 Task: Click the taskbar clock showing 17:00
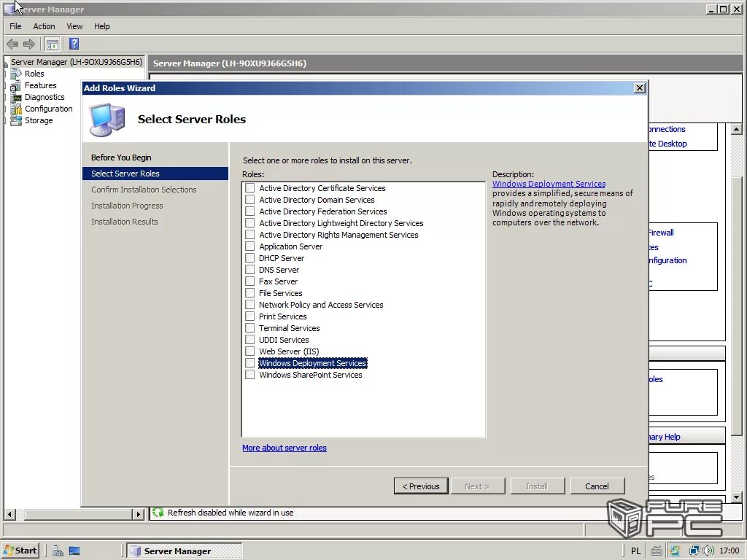pos(729,551)
